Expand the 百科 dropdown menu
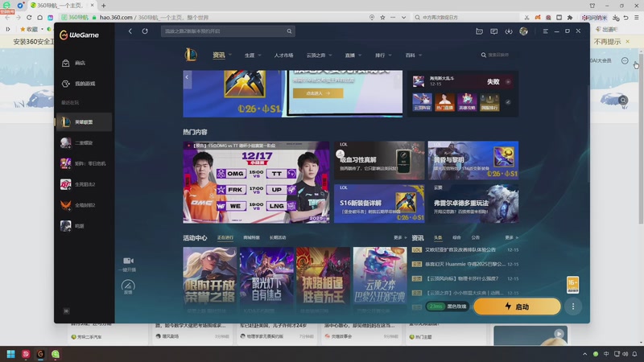 coord(414,56)
